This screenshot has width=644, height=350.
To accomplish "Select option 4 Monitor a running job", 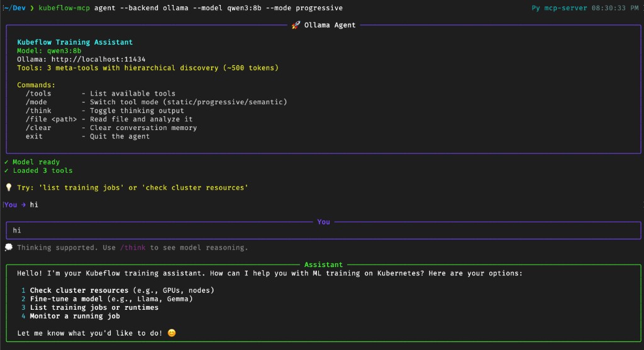I will [x=70, y=316].
